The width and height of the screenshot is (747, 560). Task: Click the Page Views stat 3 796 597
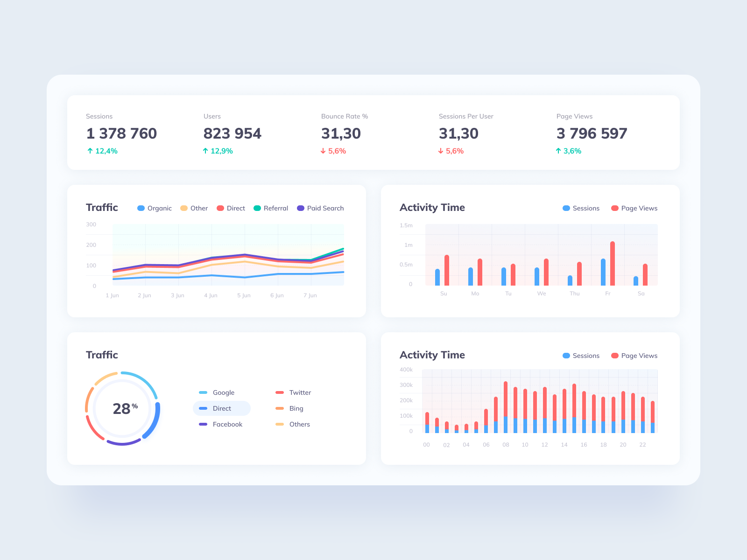(592, 133)
